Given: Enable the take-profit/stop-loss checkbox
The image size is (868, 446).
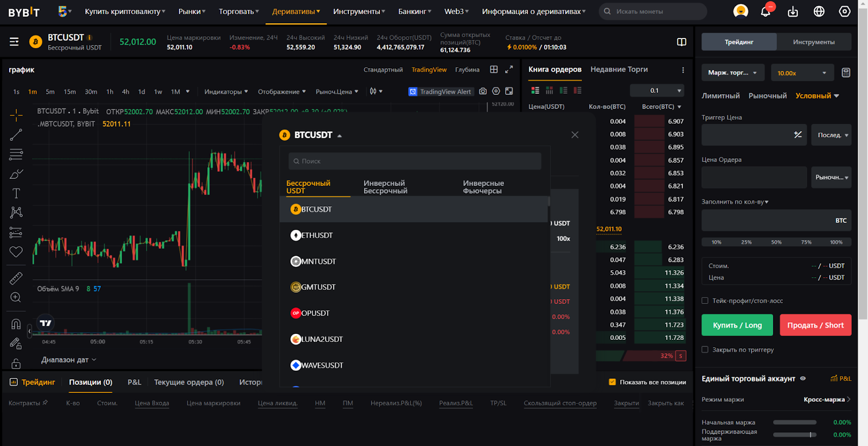Looking at the screenshot, I should pyautogui.click(x=705, y=301).
